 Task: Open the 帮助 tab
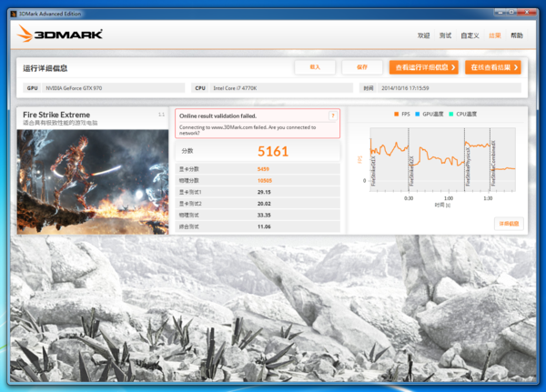point(517,35)
